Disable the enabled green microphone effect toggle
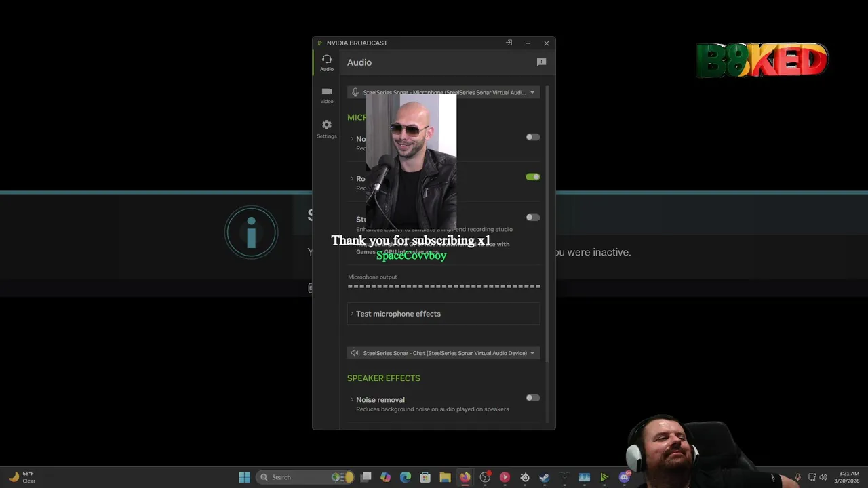The height and width of the screenshot is (488, 868). [x=533, y=177]
